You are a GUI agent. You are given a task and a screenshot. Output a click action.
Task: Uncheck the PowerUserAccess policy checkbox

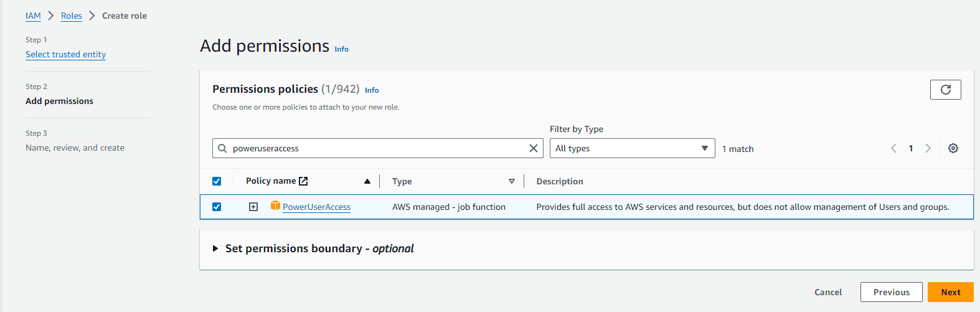(x=217, y=207)
